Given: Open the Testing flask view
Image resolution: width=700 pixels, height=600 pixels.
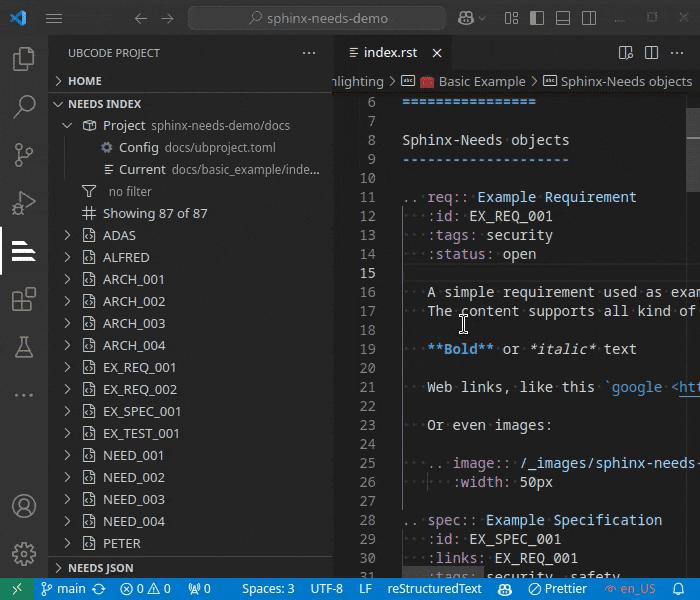Looking at the screenshot, I should click(x=24, y=347).
